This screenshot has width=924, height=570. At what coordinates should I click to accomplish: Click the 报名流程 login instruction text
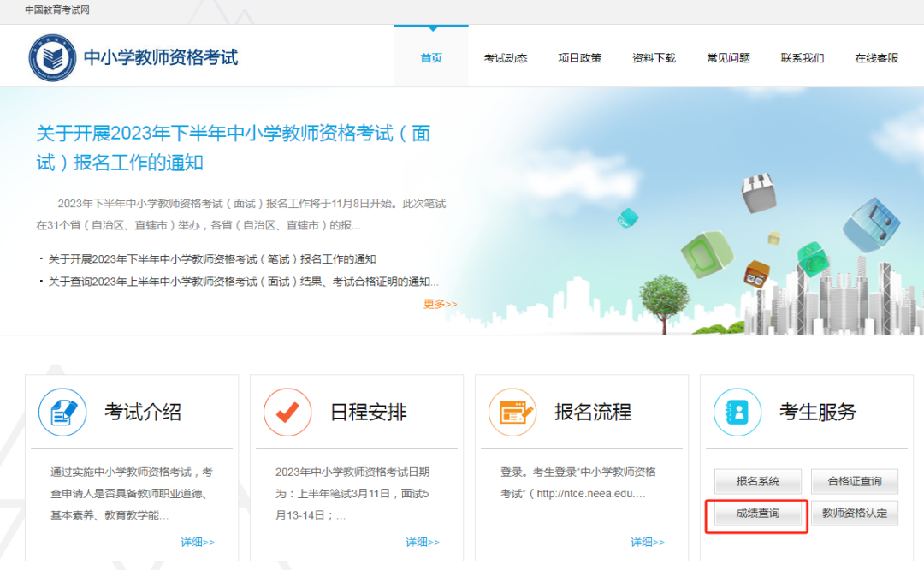pyautogui.click(x=577, y=483)
